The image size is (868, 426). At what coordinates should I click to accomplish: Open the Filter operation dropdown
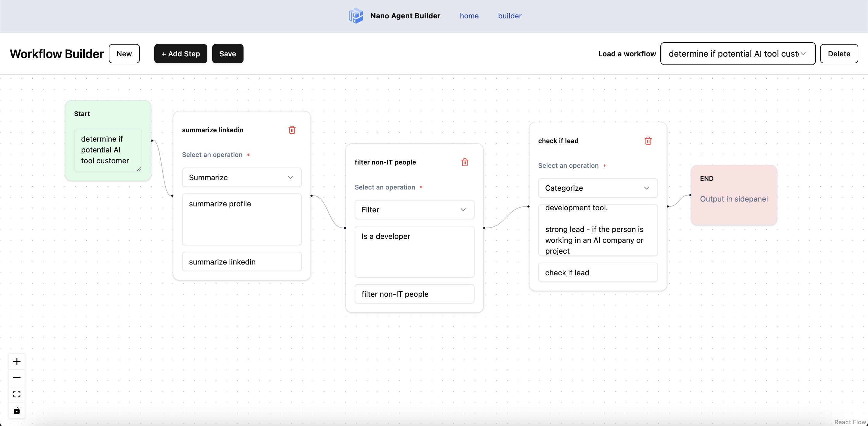tap(414, 210)
